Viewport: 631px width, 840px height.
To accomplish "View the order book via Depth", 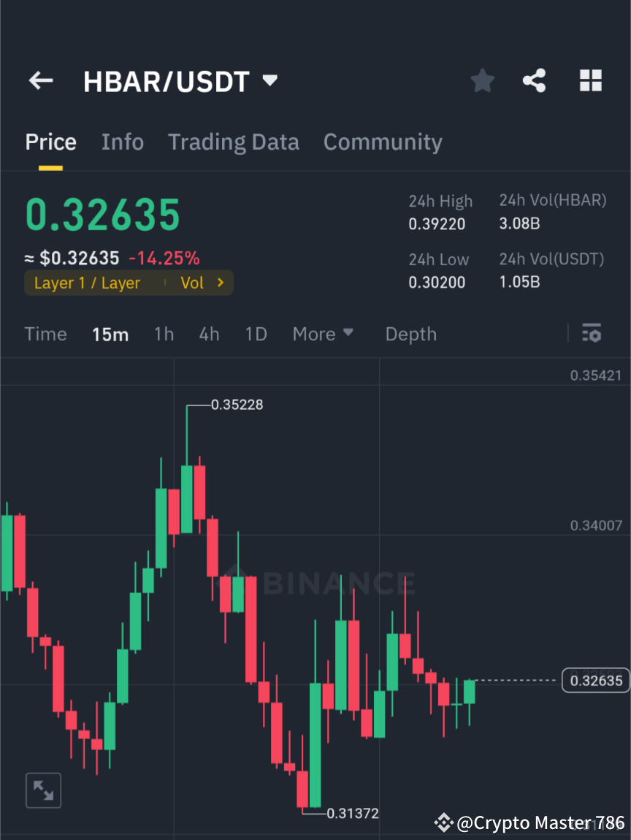I will (x=410, y=334).
